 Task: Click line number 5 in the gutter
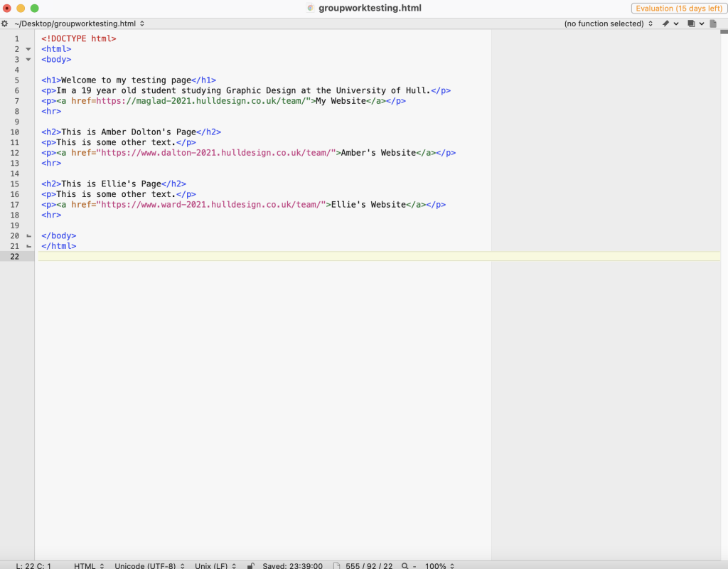[x=17, y=80]
